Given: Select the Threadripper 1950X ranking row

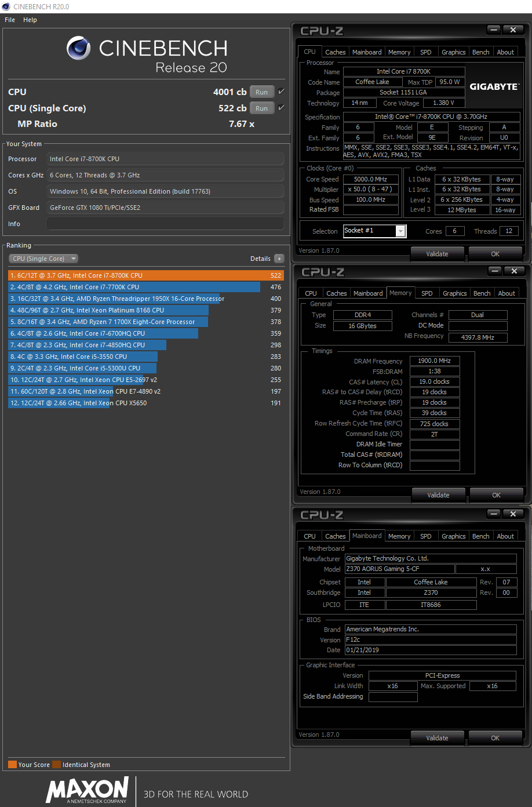Looking at the screenshot, I should 146,299.
